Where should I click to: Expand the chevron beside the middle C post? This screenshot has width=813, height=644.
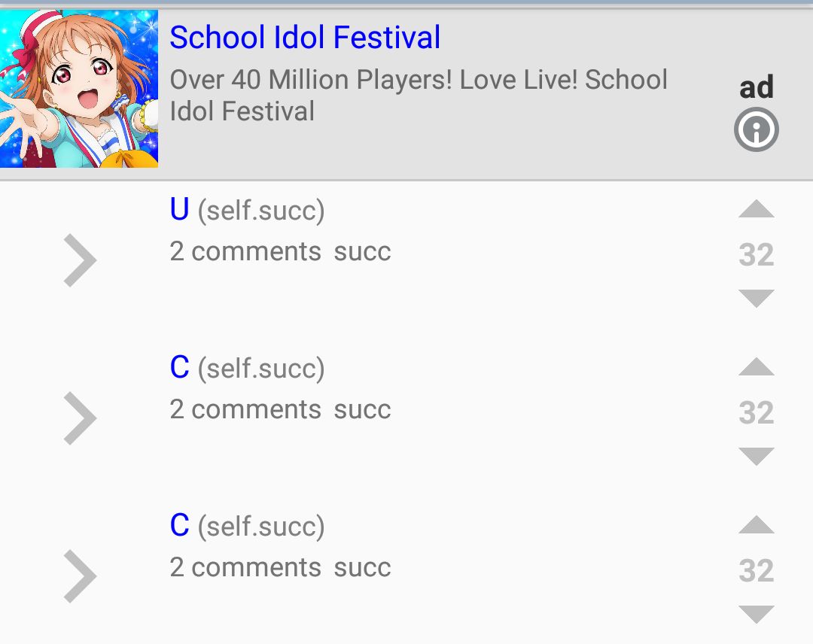pyautogui.click(x=80, y=418)
